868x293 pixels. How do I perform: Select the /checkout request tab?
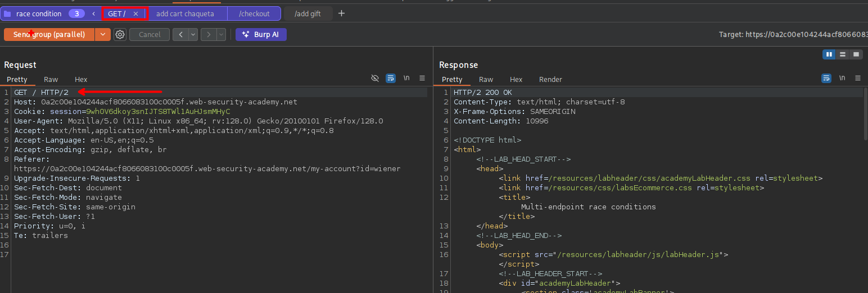click(254, 13)
